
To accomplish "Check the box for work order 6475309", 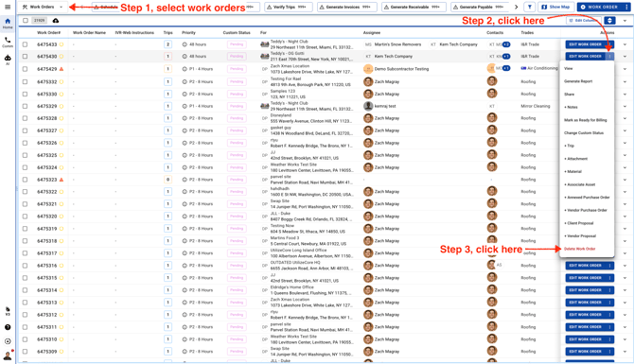I will click(x=25, y=352).
